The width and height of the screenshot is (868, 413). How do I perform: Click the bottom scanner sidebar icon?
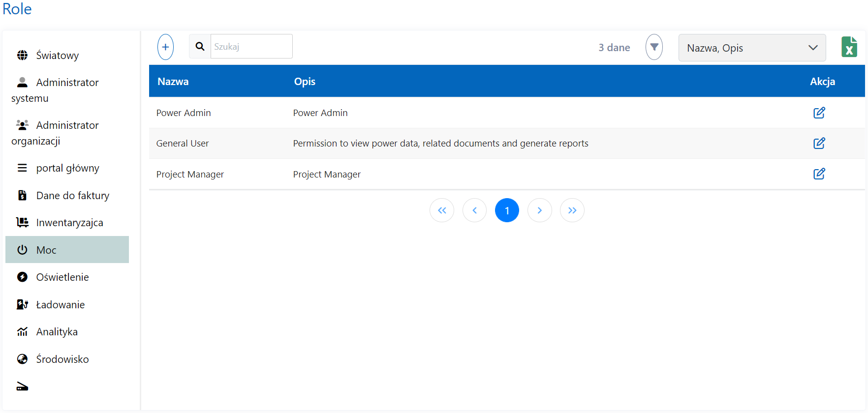(x=22, y=386)
